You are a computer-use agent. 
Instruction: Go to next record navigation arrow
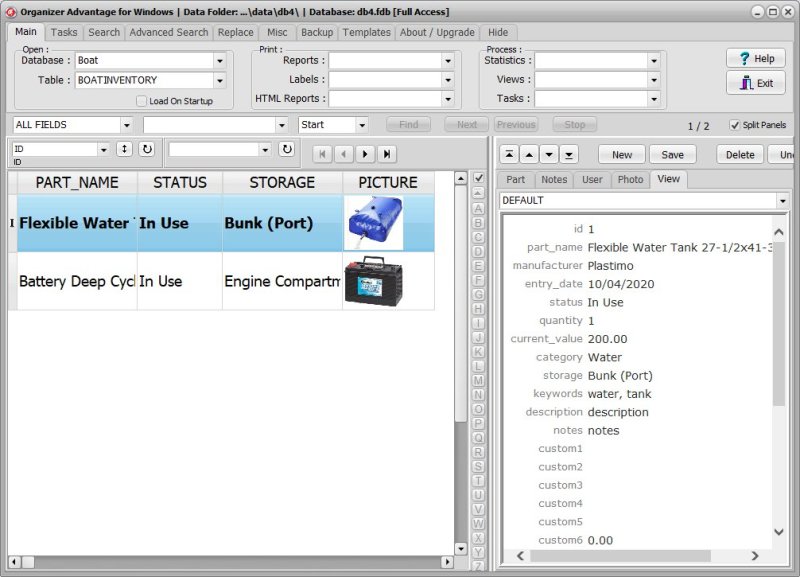[365, 154]
